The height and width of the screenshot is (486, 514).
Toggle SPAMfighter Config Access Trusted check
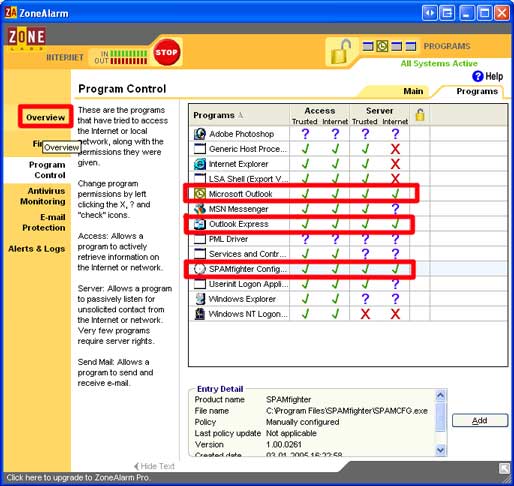[x=305, y=269]
